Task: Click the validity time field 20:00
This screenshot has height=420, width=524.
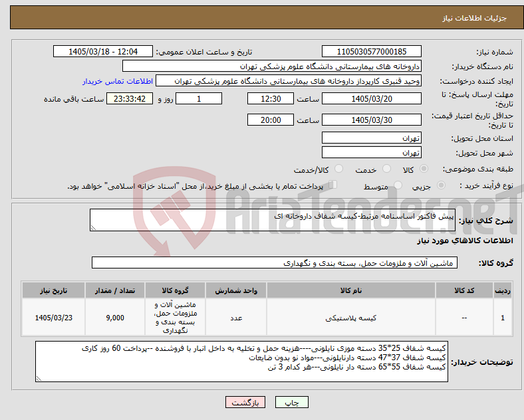Action: pyautogui.click(x=271, y=120)
